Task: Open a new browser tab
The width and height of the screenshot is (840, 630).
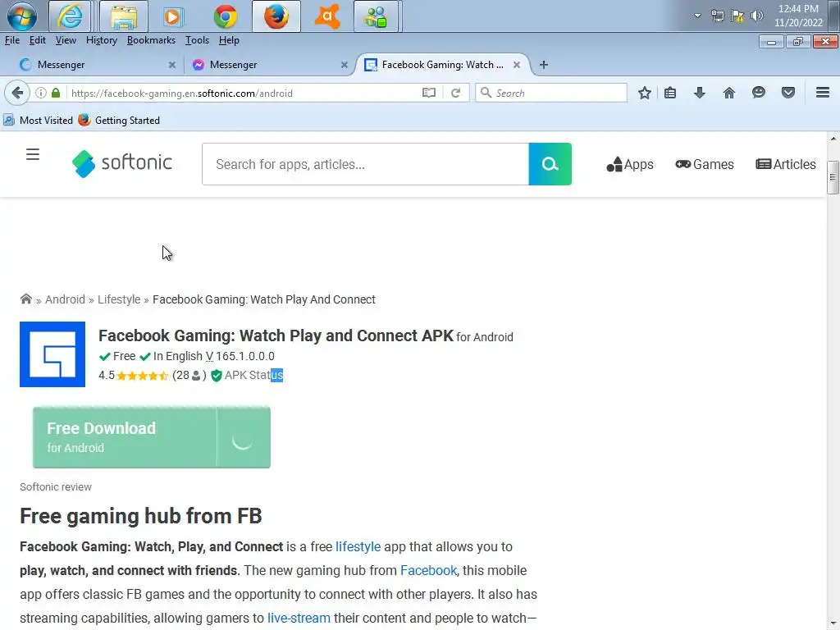Action: pos(543,65)
